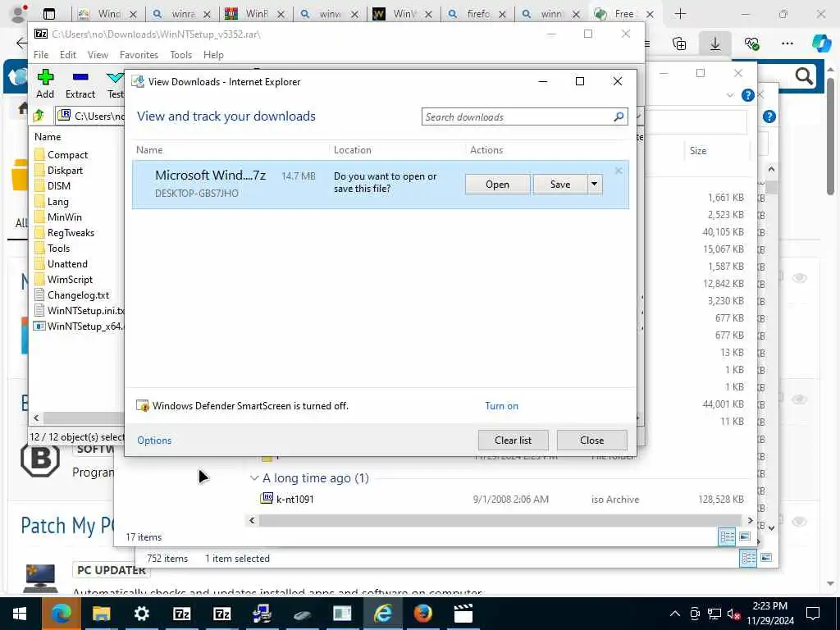Open the Help menu in 7-Zip
This screenshot has height=630, width=840.
click(213, 55)
